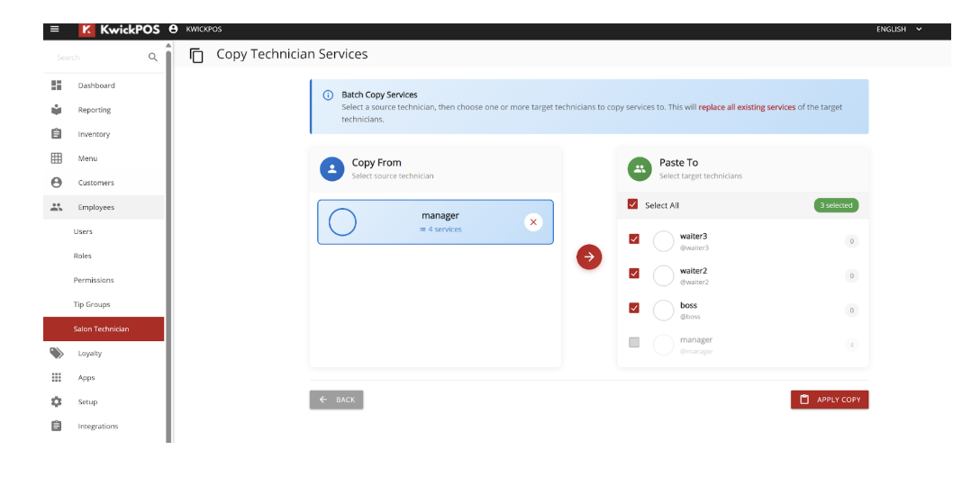The image size is (980, 486).
Task: Click the APPLY COPY button
Action: click(830, 400)
